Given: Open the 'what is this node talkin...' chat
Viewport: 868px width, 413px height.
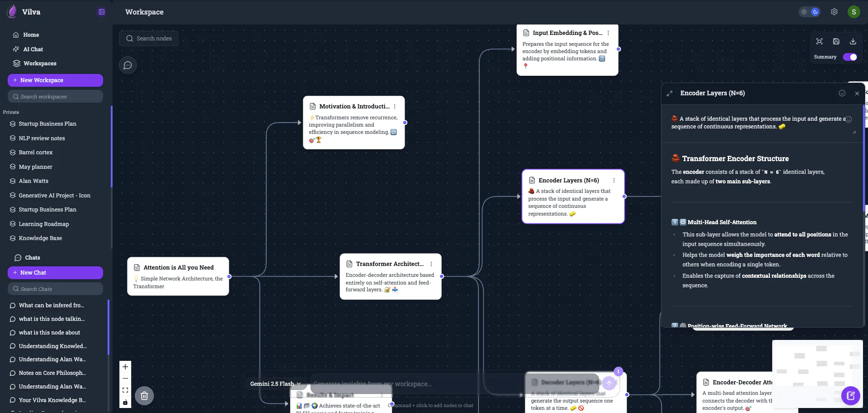Looking at the screenshot, I should pyautogui.click(x=52, y=319).
